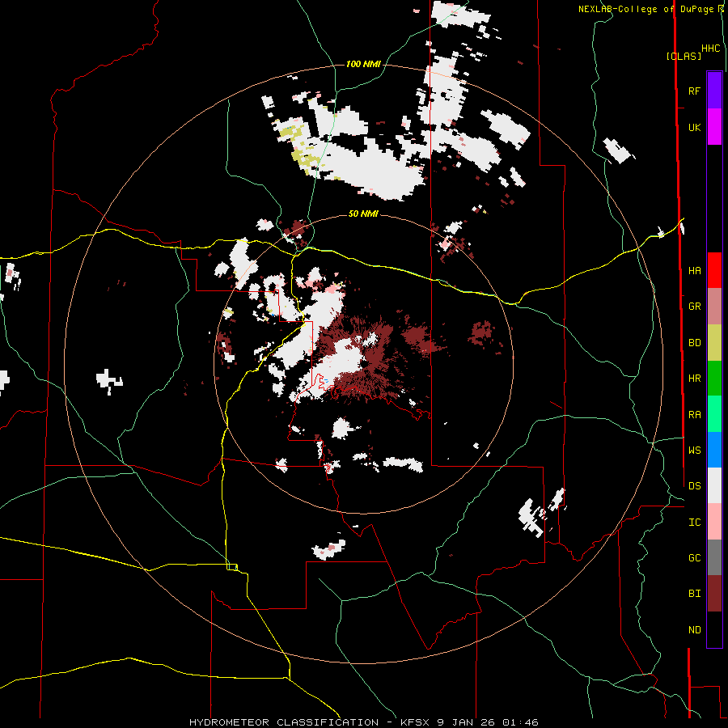728x728 pixels.
Task: Select the GR legend color block
Action: point(714,307)
